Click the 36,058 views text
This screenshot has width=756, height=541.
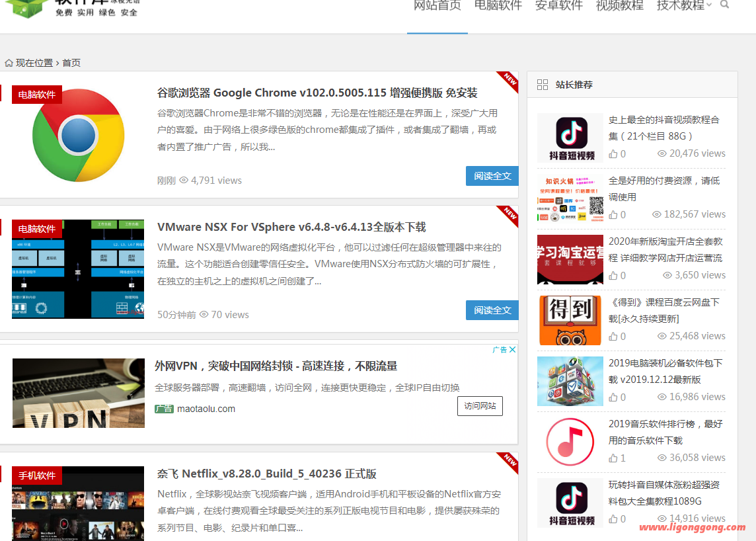point(697,458)
